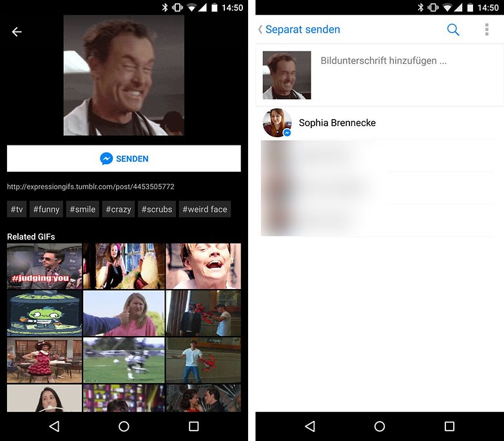
Task: Open the colorful stage lights GIF at bottom
Action: point(124,399)
